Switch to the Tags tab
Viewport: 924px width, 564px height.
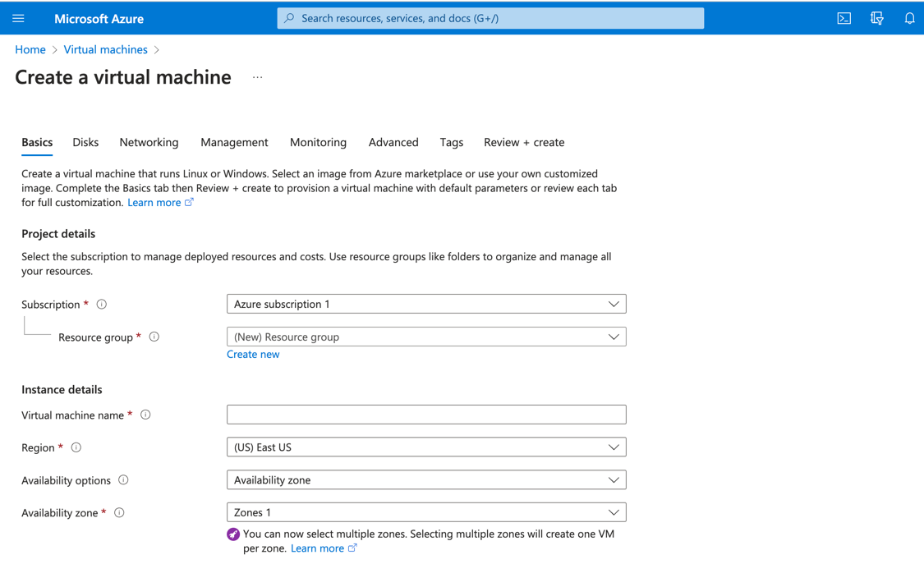[x=452, y=143]
